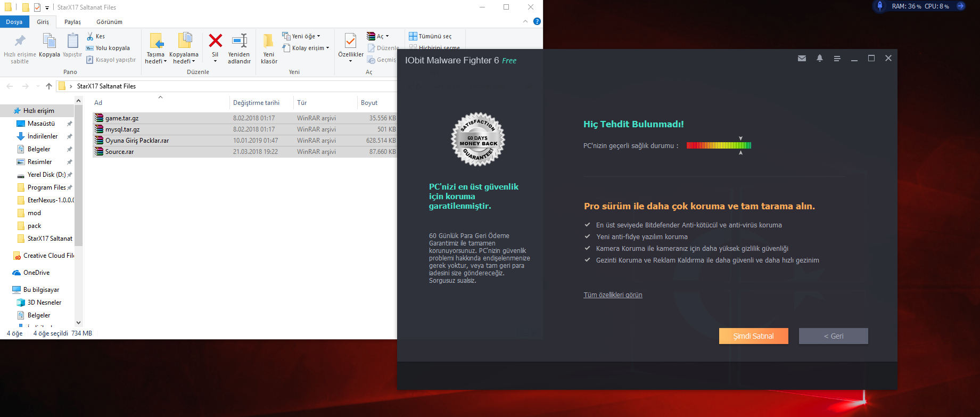Click Tümünü seç select all

430,36
